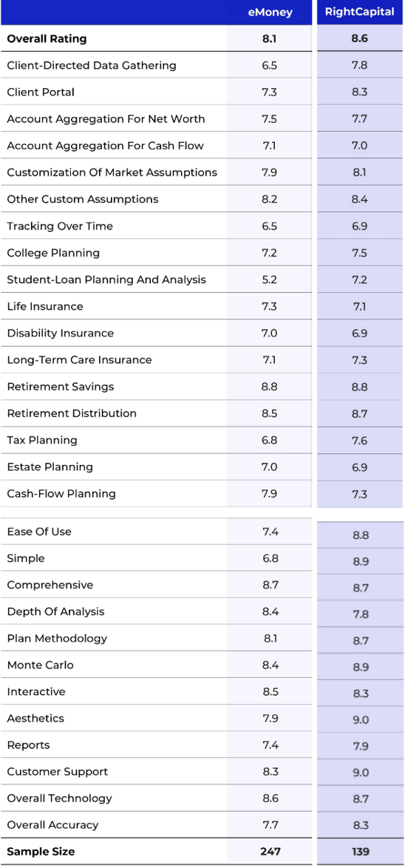The width and height of the screenshot is (405, 868).
Task: Click eMoney's Cash-Flow Planning value 7.9
Action: click(270, 493)
